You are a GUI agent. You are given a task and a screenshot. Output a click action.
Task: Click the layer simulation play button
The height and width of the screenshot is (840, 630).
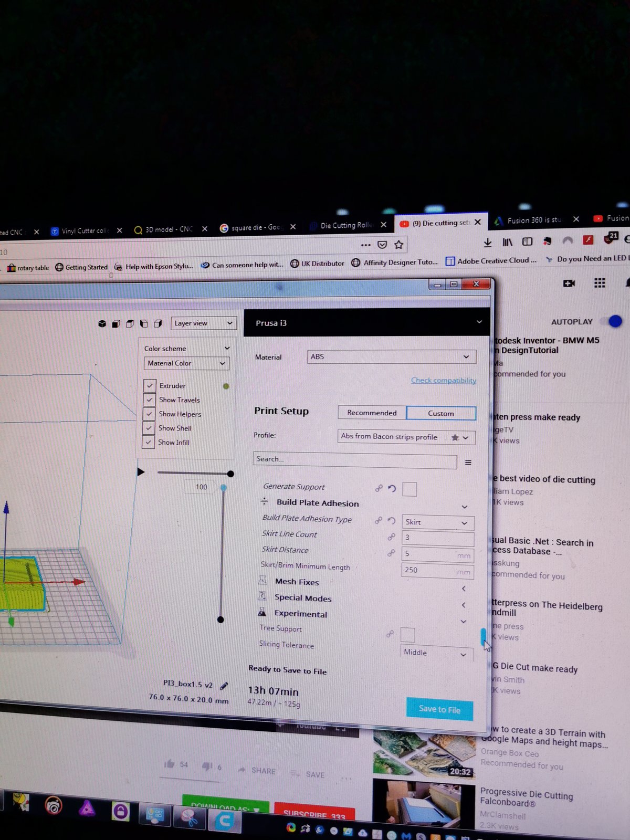141,472
